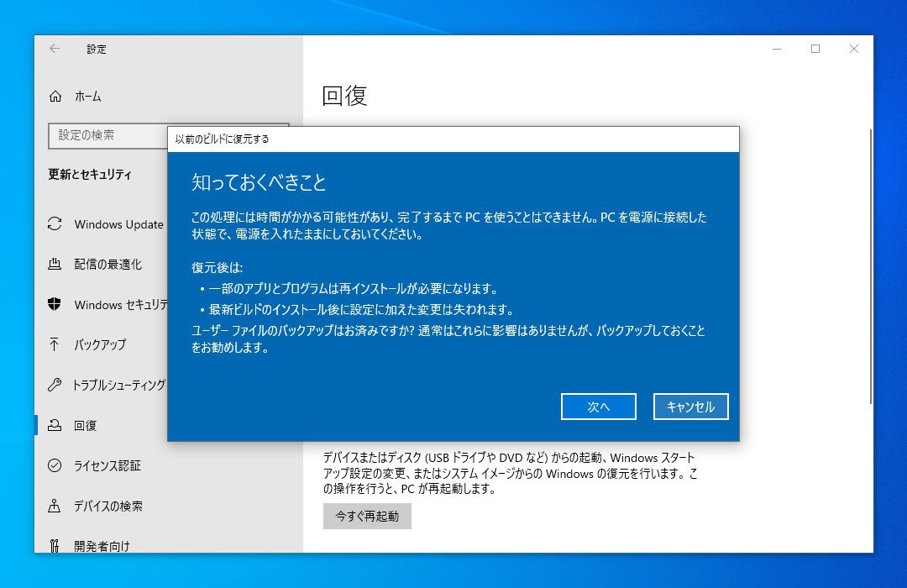Open the ホーム home icon

pyautogui.click(x=55, y=96)
